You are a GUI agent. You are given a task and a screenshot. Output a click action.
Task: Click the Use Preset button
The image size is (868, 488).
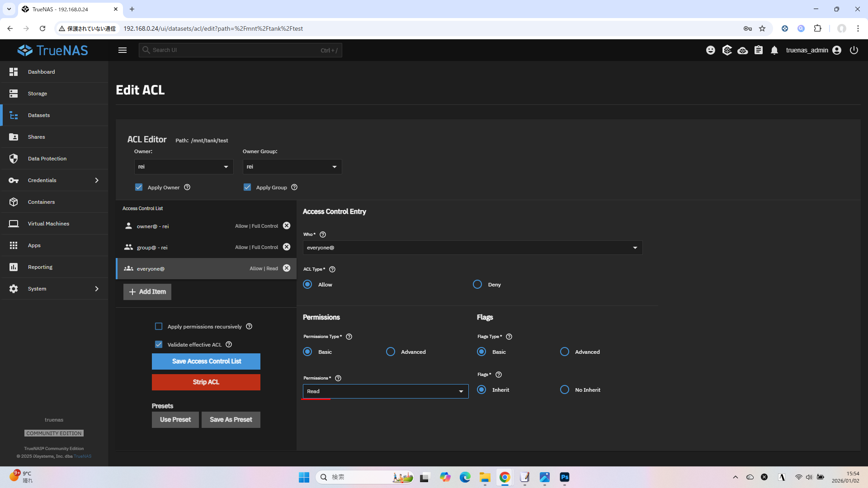(175, 420)
